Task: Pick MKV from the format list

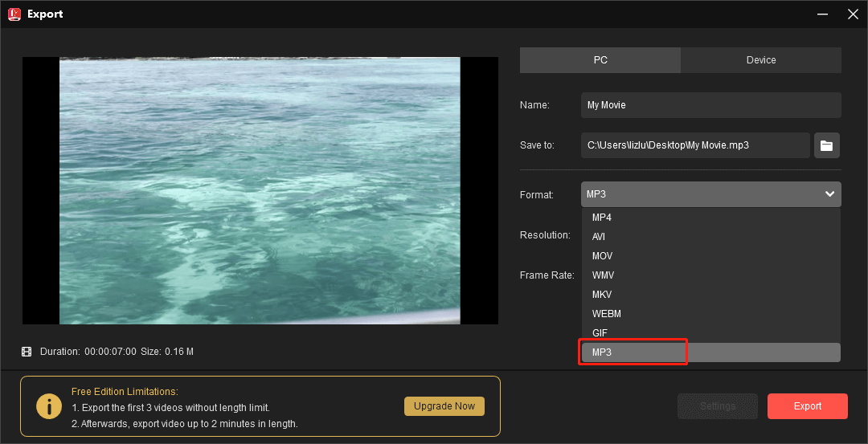Action: [710, 295]
